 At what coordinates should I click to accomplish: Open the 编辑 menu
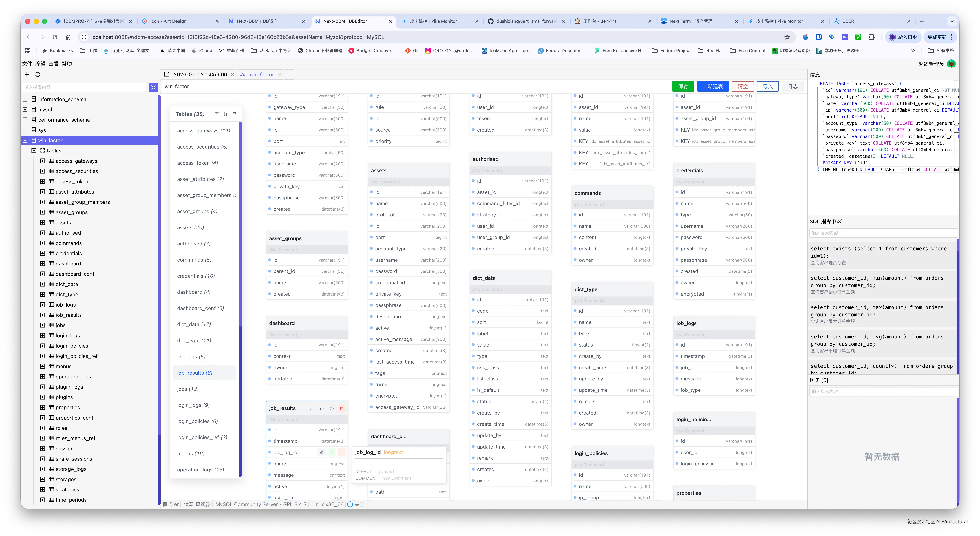click(40, 63)
